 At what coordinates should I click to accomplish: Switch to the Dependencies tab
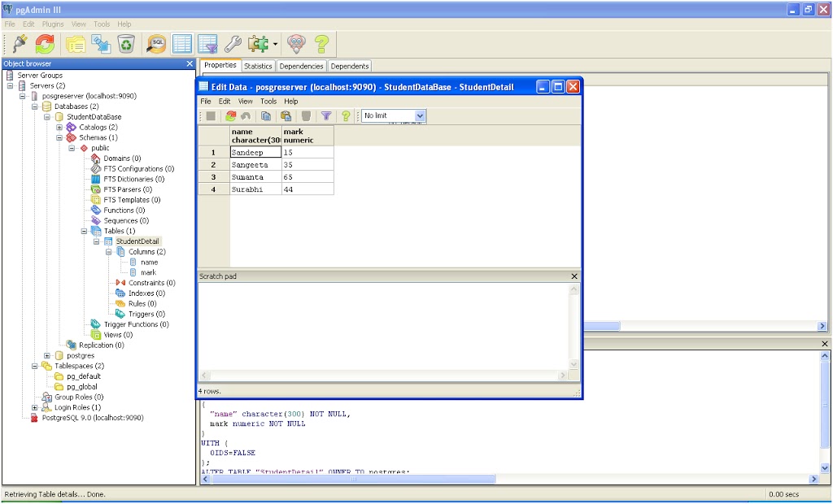point(301,66)
